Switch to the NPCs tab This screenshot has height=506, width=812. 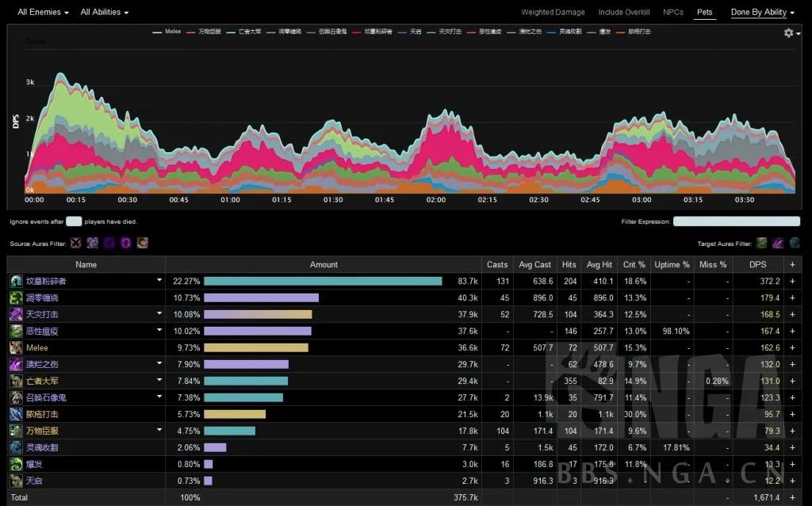(x=672, y=13)
